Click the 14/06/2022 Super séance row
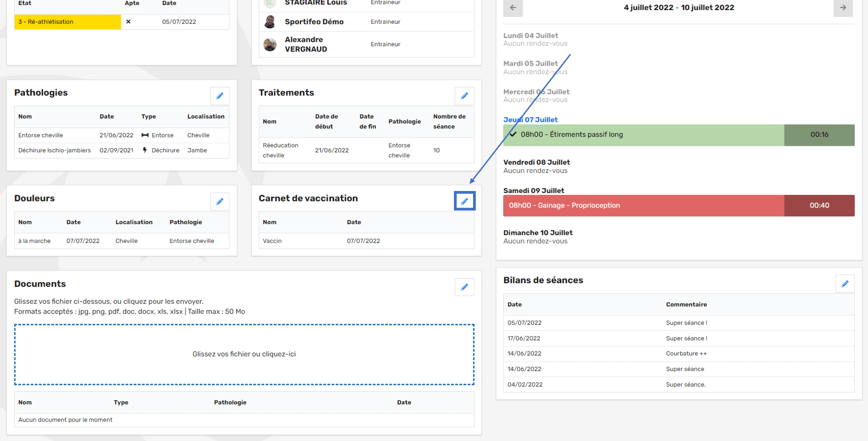This screenshot has height=441, width=868. click(x=679, y=369)
